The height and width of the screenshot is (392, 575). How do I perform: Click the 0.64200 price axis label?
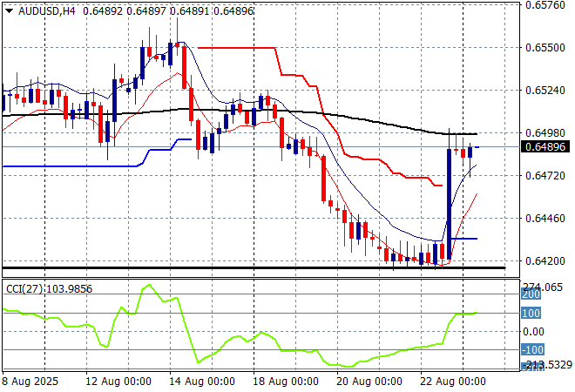(545, 260)
